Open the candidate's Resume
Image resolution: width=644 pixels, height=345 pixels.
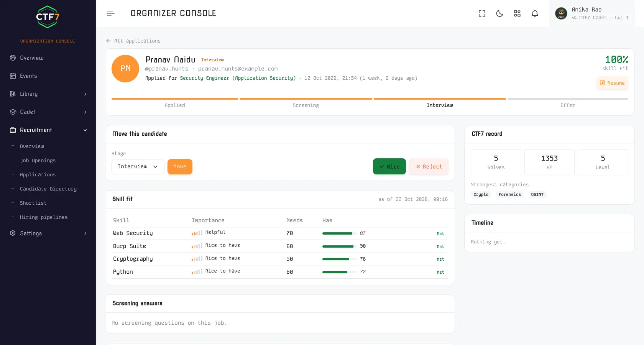point(612,83)
